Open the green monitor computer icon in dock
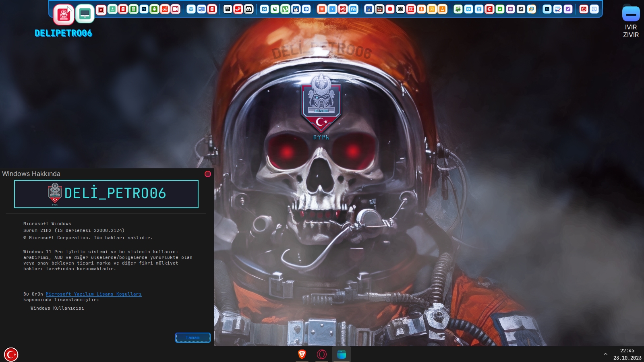Viewport: 644px width, 362px height. 85,14
